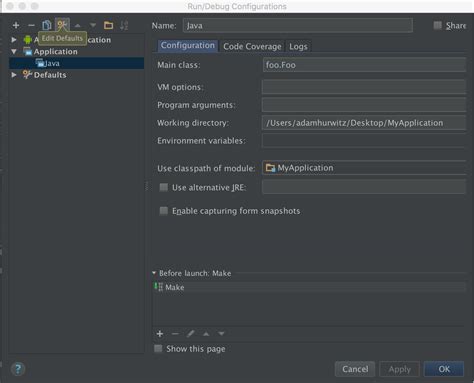Remove the selected configuration with minus icon
Image resolution: width=474 pixels, height=383 pixels.
31,25
